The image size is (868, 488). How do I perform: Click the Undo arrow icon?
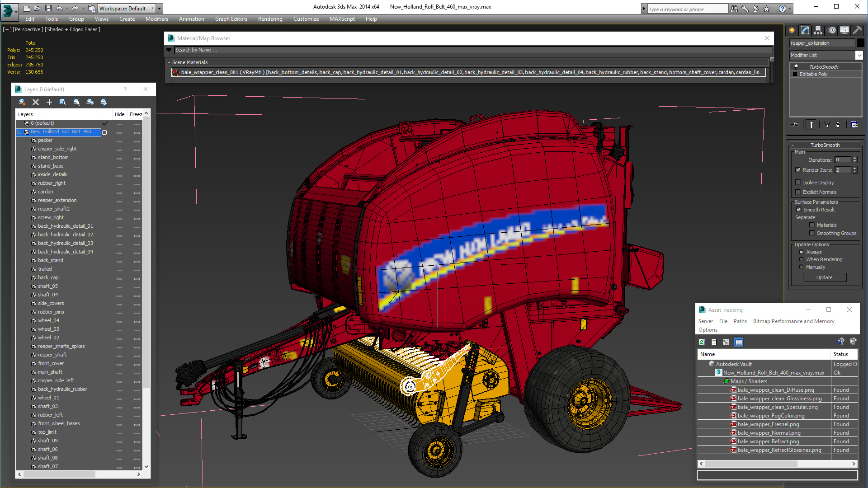[59, 8]
